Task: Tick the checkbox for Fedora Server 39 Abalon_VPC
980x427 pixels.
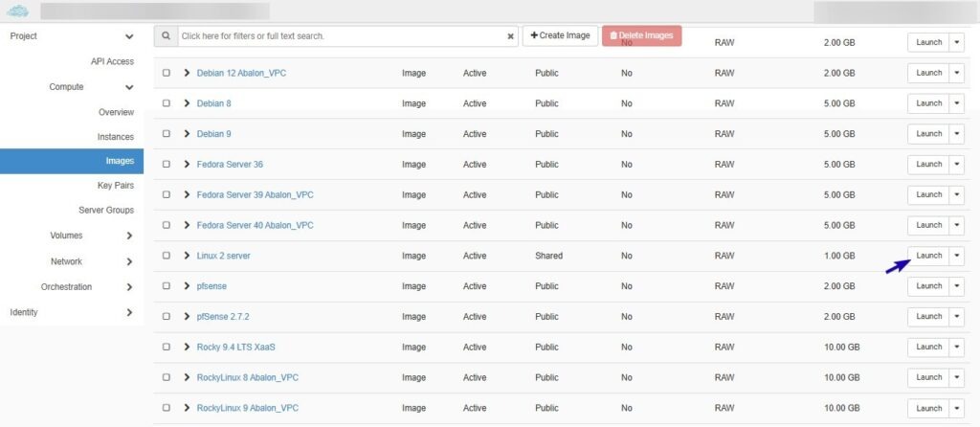Action: [167, 195]
